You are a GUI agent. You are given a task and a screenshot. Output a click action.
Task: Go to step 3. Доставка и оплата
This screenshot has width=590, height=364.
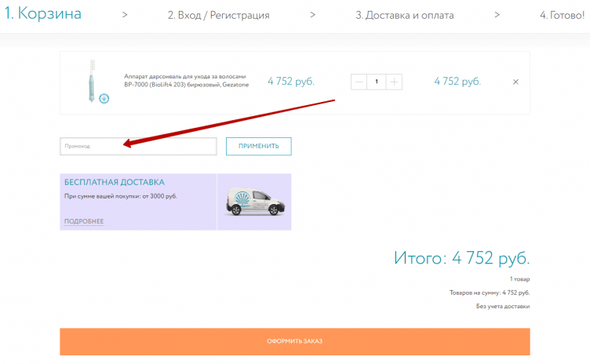[405, 16]
